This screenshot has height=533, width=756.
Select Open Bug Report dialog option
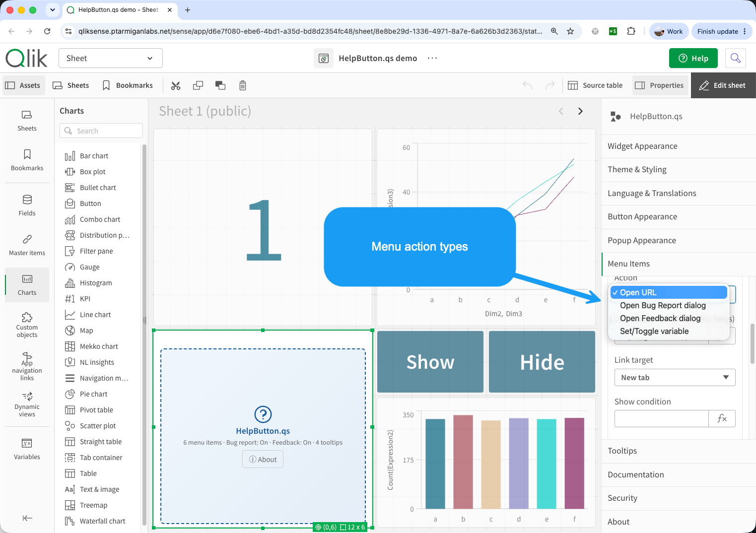(x=669, y=305)
